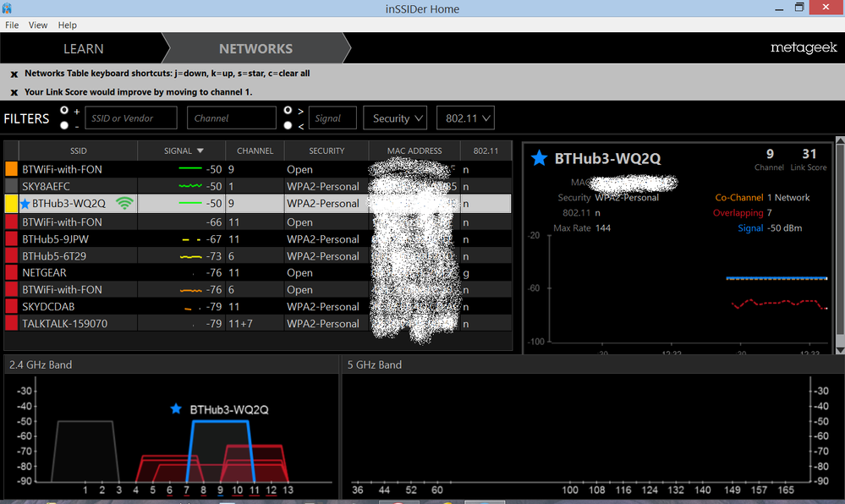The width and height of the screenshot is (845, 504).
Task: Open the View menu
Action: coord(38,25)
